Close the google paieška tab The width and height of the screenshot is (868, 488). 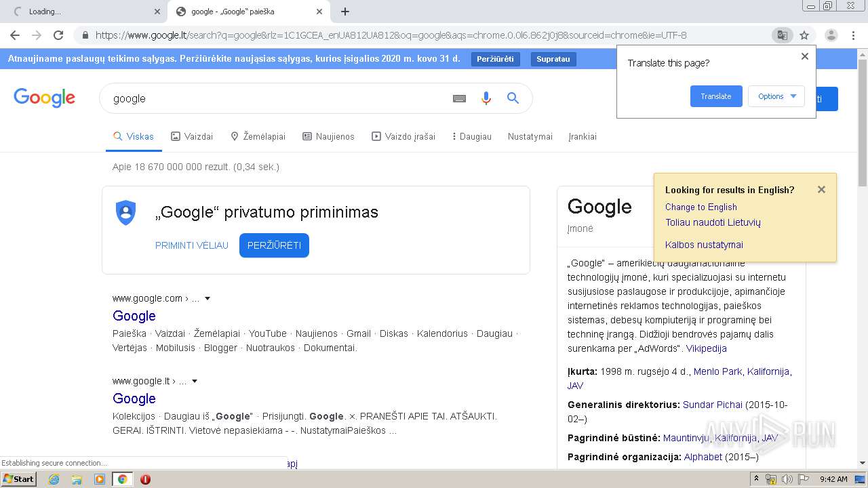[x=319, y=12]
